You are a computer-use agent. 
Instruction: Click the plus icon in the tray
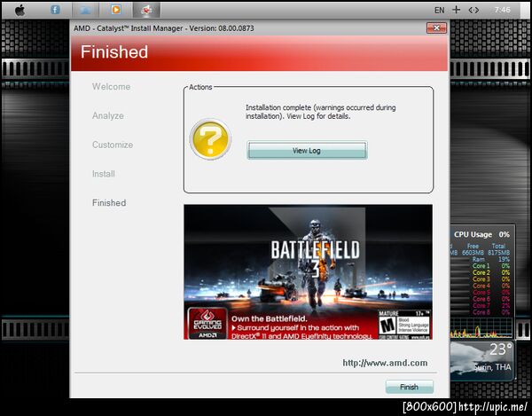click(457, 10)
